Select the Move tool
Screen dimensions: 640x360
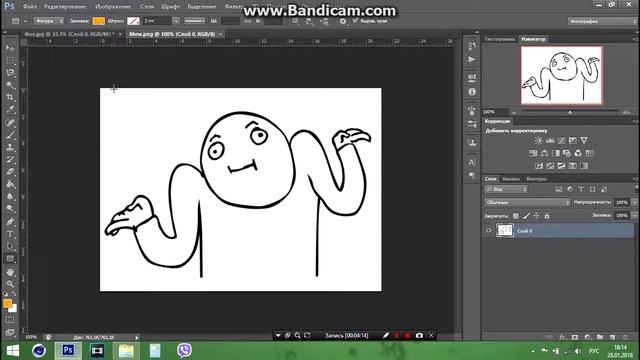(10, 48)
